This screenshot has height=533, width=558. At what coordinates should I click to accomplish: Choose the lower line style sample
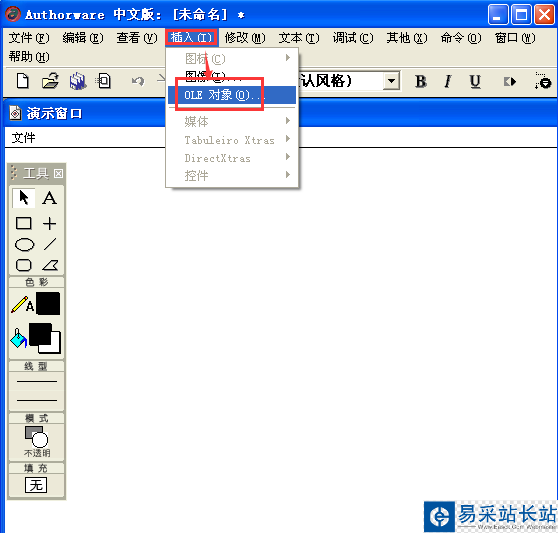(37, 400)
